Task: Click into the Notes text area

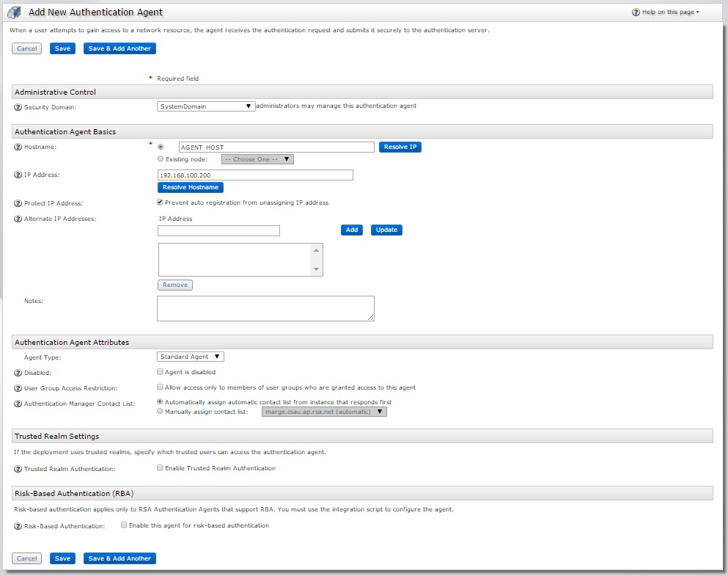Action: [265, 308]
